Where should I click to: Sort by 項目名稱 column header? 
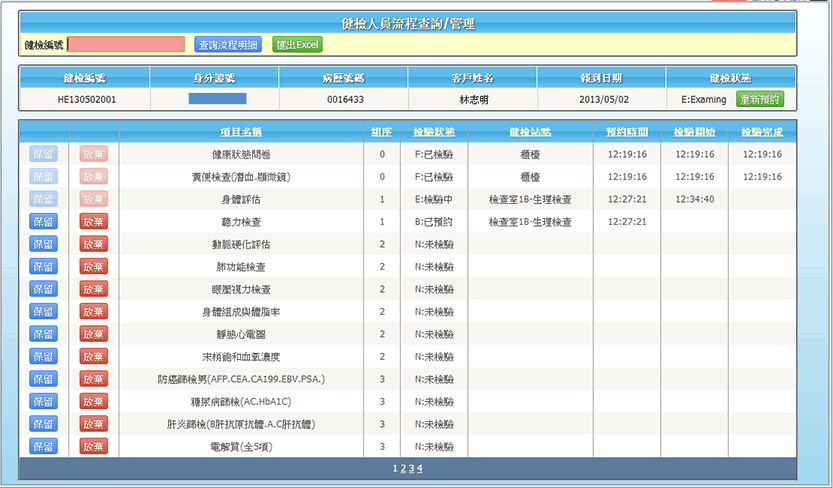click(241, 132)
